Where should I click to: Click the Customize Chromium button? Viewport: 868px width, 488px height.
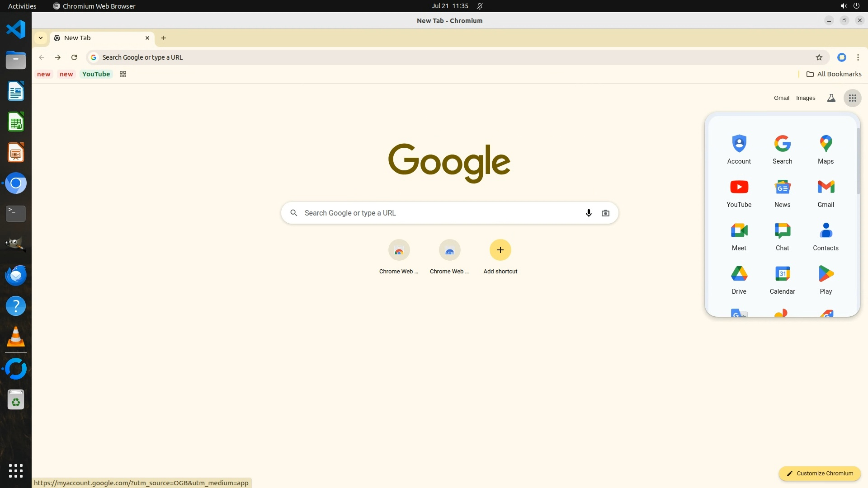click(x=819, y=474)
